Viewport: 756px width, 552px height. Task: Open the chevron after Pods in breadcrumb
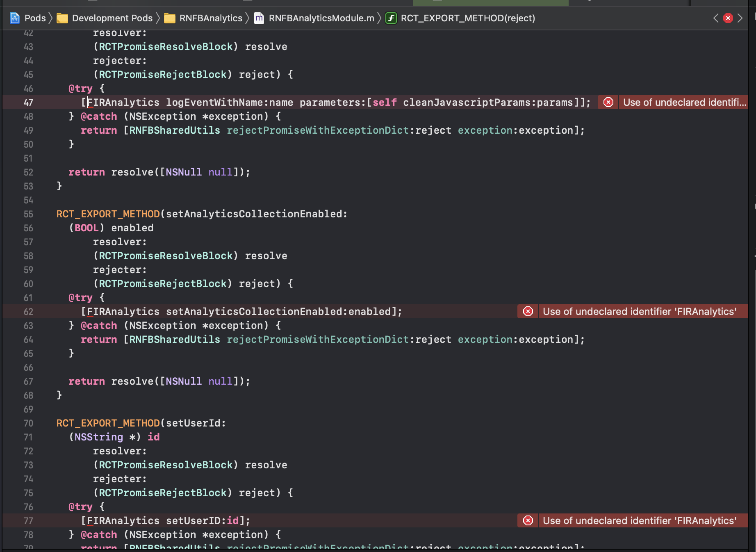(x=50, y=18)
